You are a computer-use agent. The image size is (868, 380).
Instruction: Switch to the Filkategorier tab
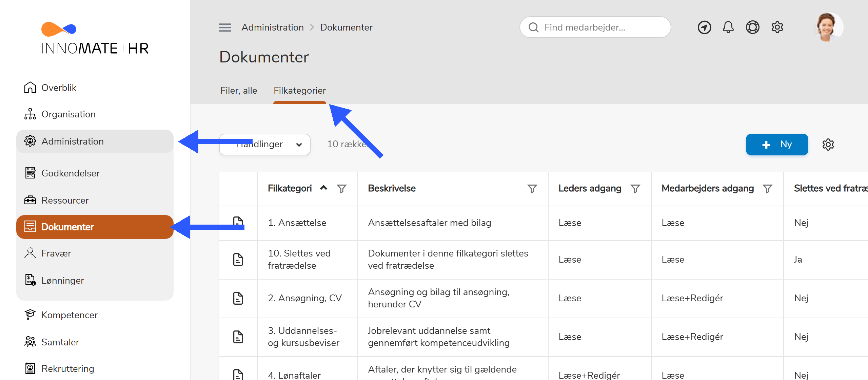point(300,91)
